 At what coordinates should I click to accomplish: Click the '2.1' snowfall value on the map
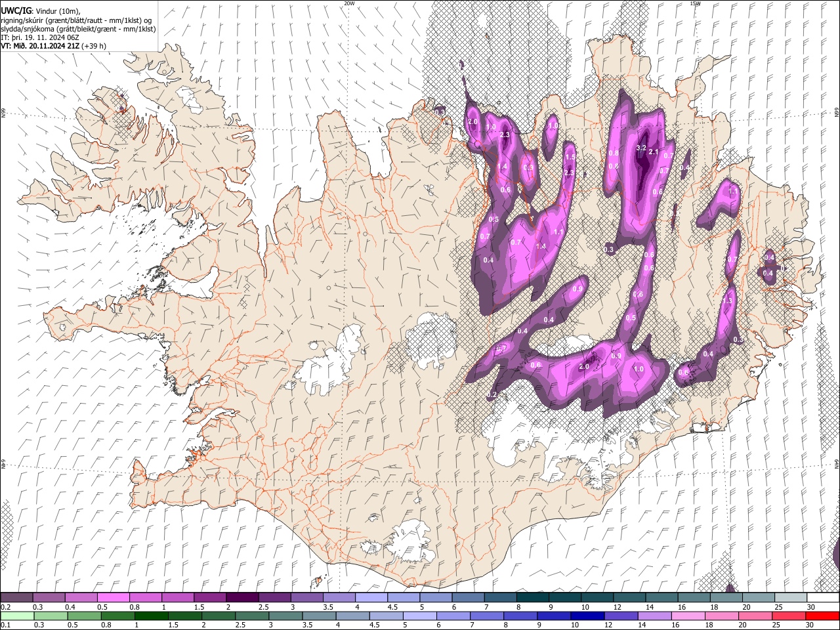(x=654, y=152)
